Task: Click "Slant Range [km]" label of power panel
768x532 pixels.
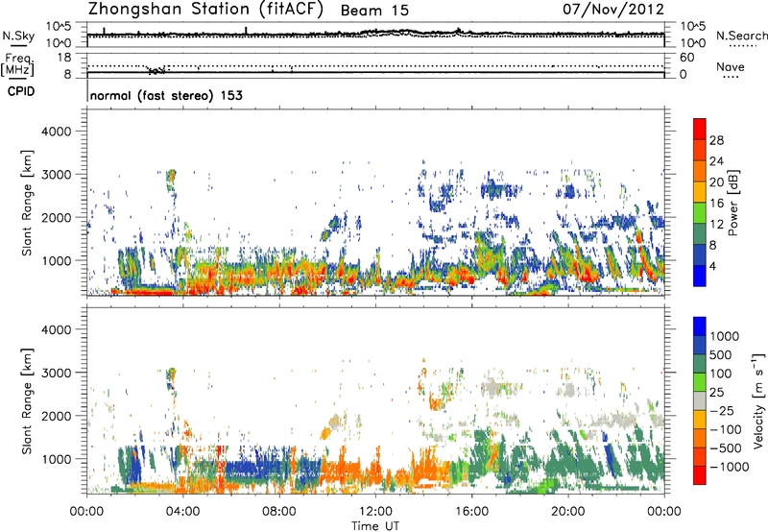Action: 27,203
